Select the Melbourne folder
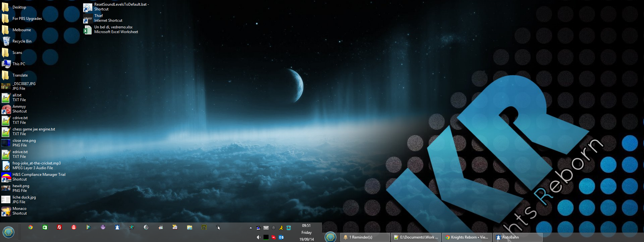Viewport: 644px width, 242px height. pos(16,30)
